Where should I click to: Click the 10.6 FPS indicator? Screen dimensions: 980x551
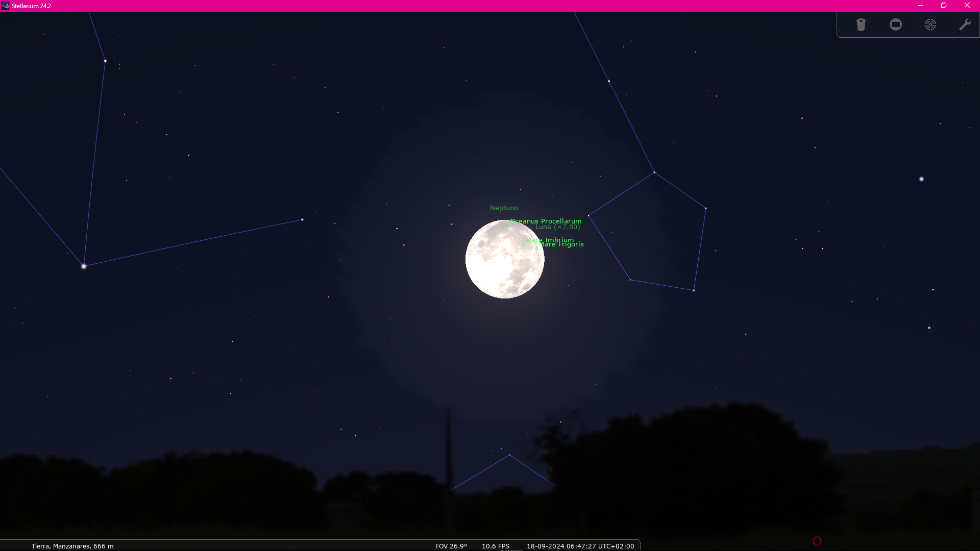(x=495, y=546)
